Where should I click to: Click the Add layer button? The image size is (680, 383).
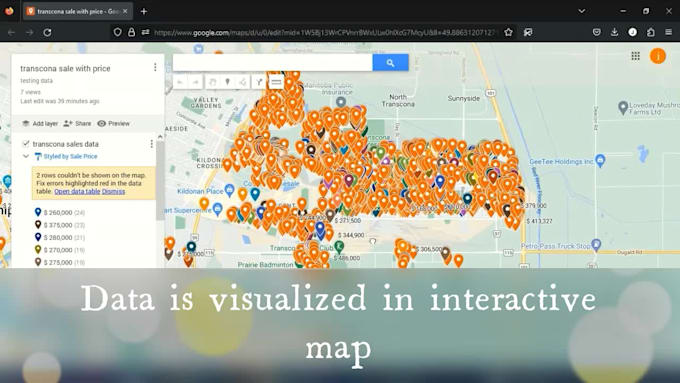(40, 124)
